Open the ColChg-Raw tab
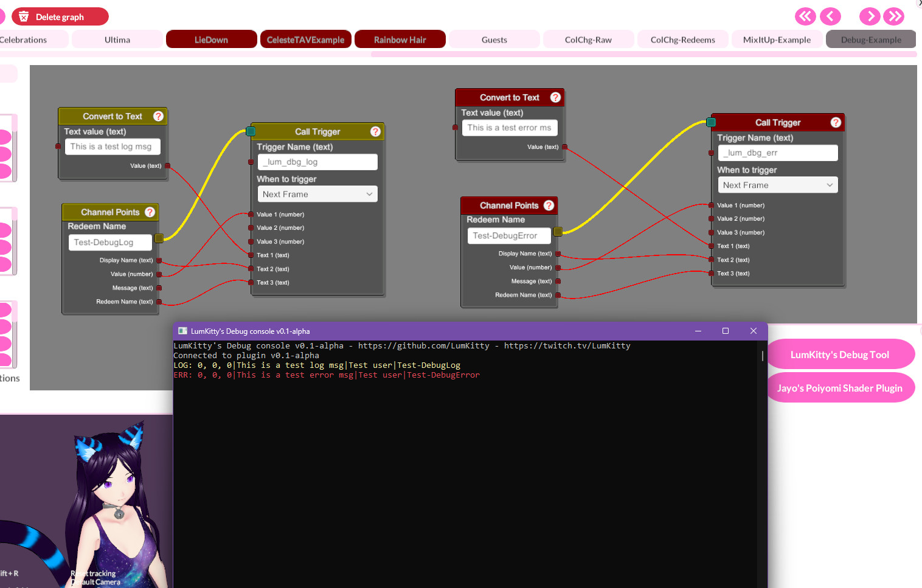 (x=589, y=40)
